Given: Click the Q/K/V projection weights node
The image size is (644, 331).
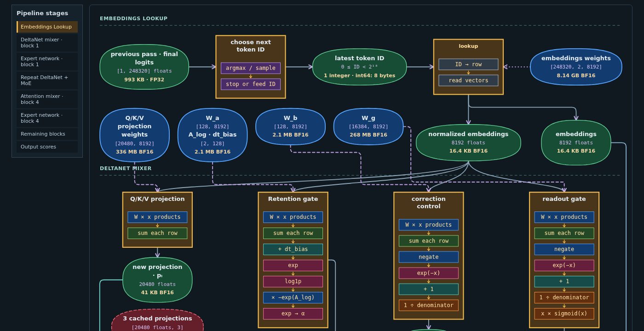Looking at the screenshot, I should pyautogui.click(x=134, y=135).
